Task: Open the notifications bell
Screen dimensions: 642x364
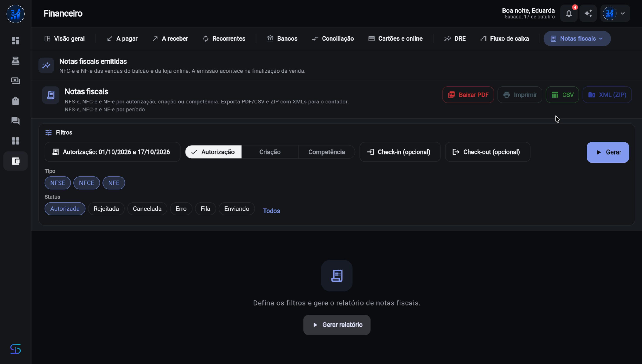Action: pyautogui.click(x=569, y=13)
